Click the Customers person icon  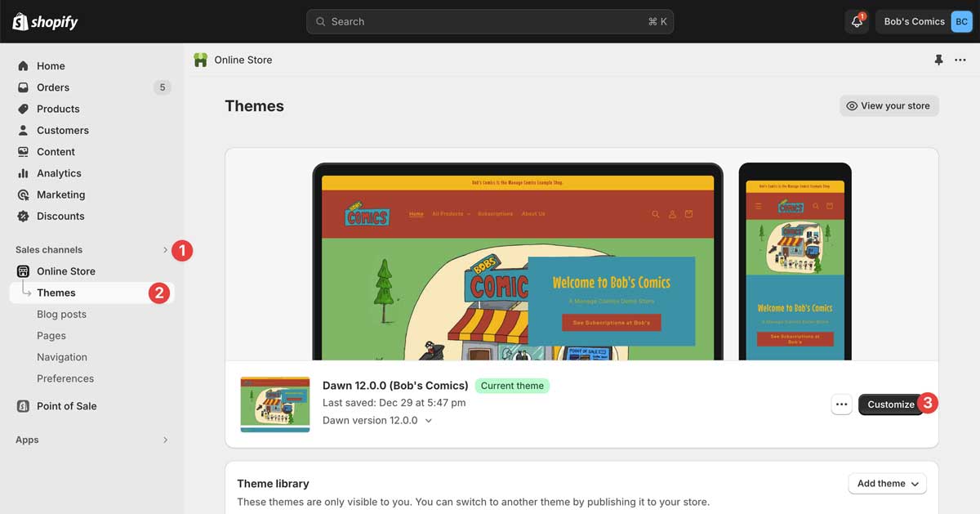point(23,130)
